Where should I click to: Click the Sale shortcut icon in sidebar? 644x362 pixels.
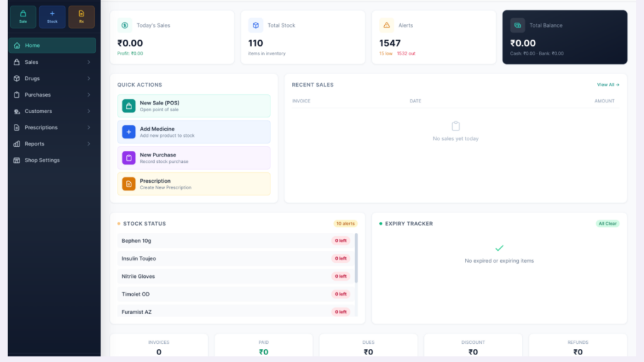pyautogui.click(x=23, y=17)
